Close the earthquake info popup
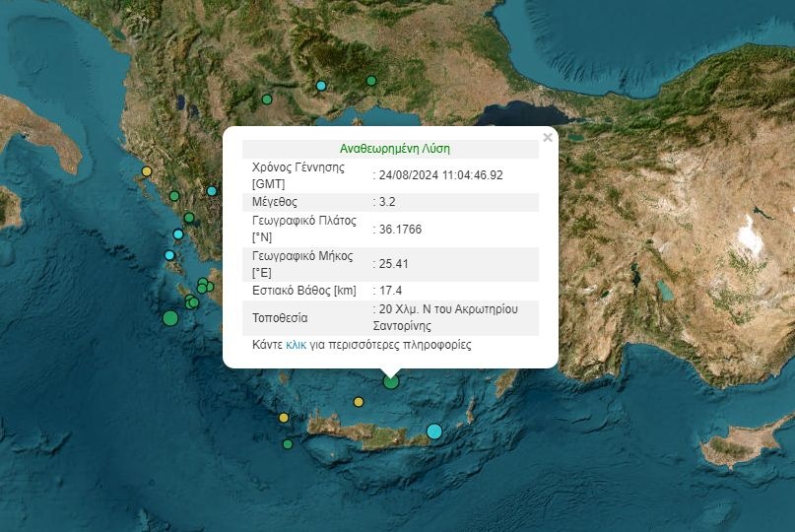795x532 pixels. tap(547, 138)
